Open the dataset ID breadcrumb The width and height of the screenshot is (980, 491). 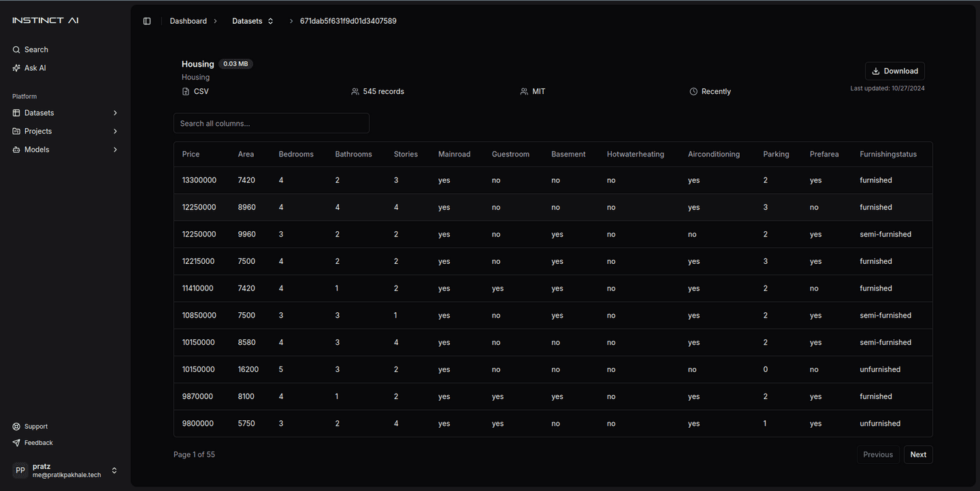348,21
